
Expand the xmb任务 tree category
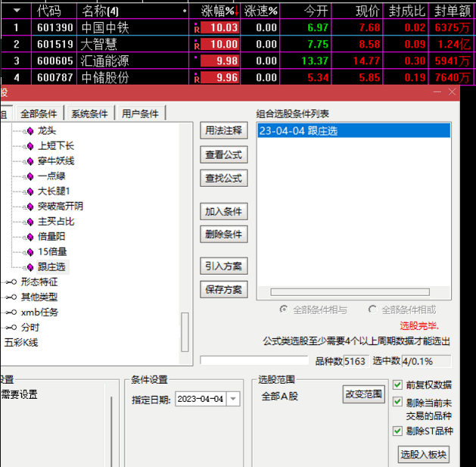(x=11, y=313)
